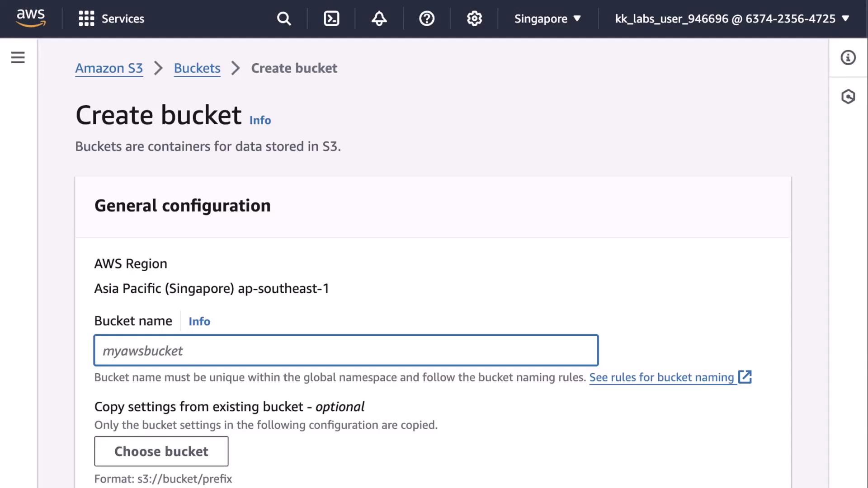Click the Format: s3://bucket/prefix hint

point(163,479)
